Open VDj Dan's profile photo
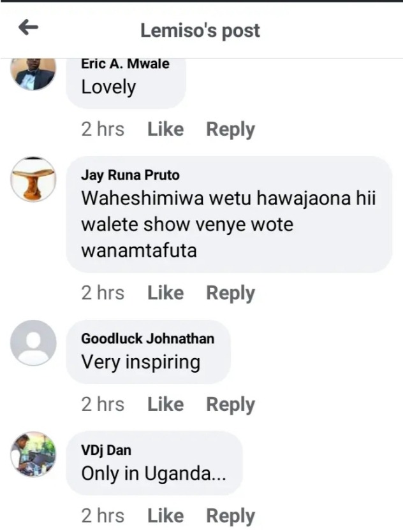Viewport: 403px width, 532px height. point(33,454)
